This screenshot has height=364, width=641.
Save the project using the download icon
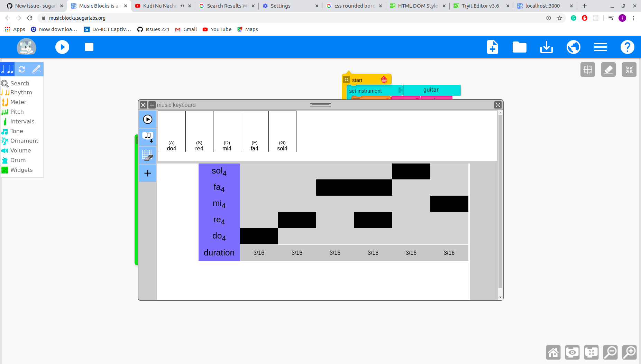546,47
